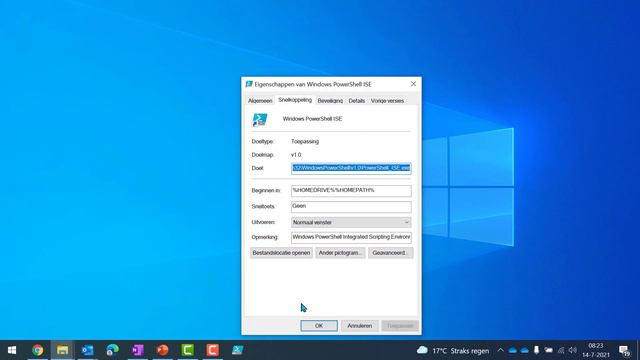
Task: Open the battery status tray icon
Action: 549,351
